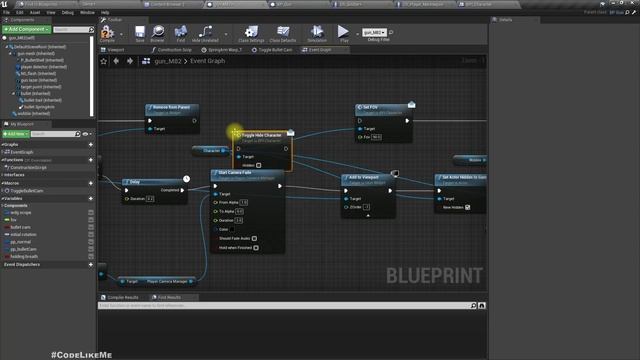The image size is (640, 360).
Task: Open the Add New dropdown in My Blueprint
Action: click(16, 134)
